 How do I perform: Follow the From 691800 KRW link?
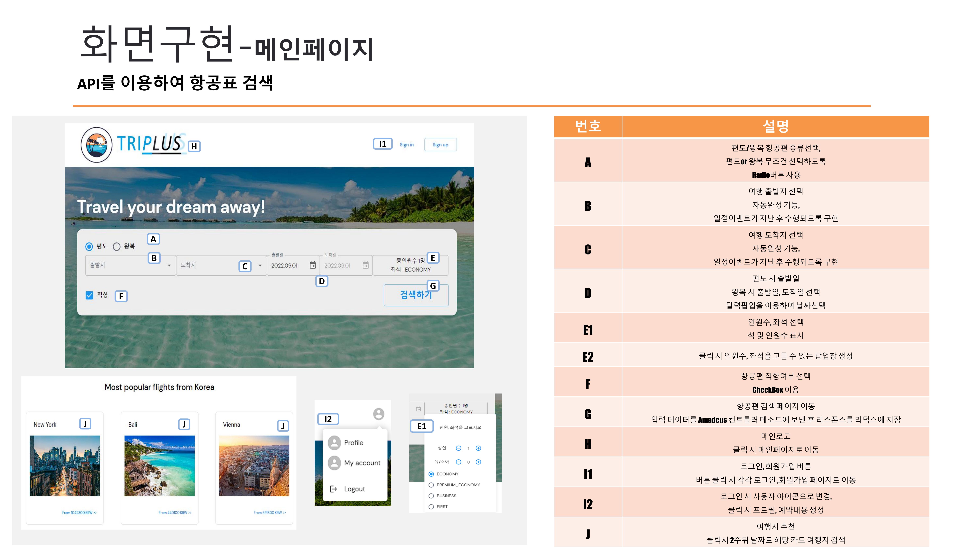(x=270, y=513)
